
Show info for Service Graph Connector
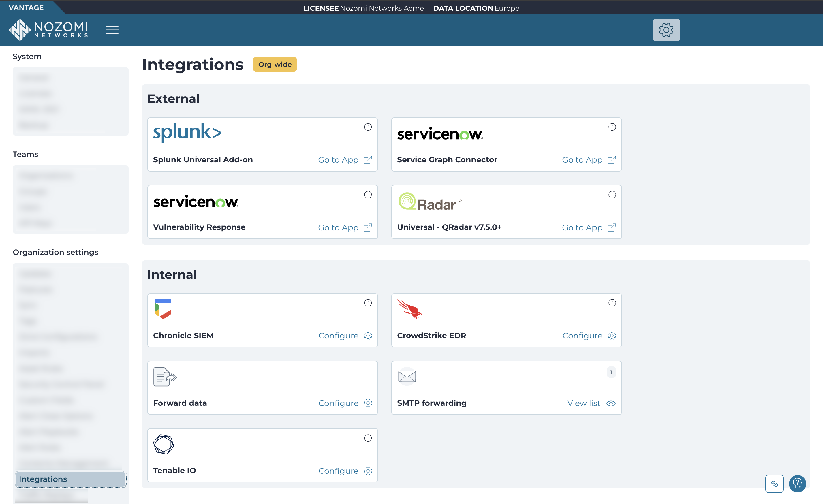[x=612, y=127]
